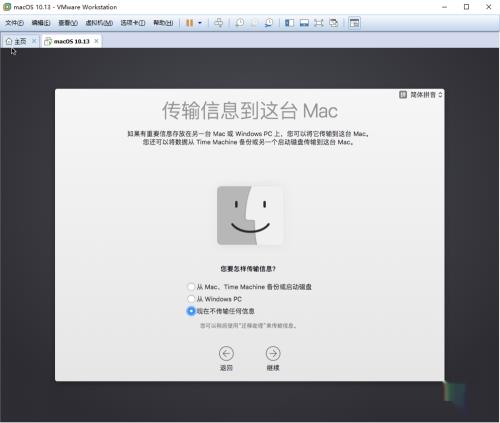The image size is (500, 423).
Task: Open the 查看 (View) menu
Action: (x=68, y=23)
